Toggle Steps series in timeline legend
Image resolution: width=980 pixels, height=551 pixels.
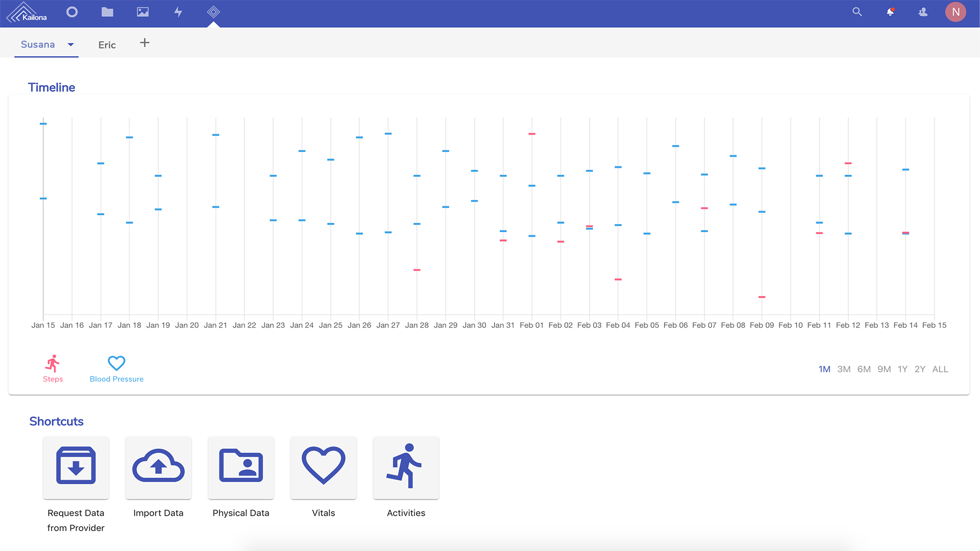click(53, 368)
